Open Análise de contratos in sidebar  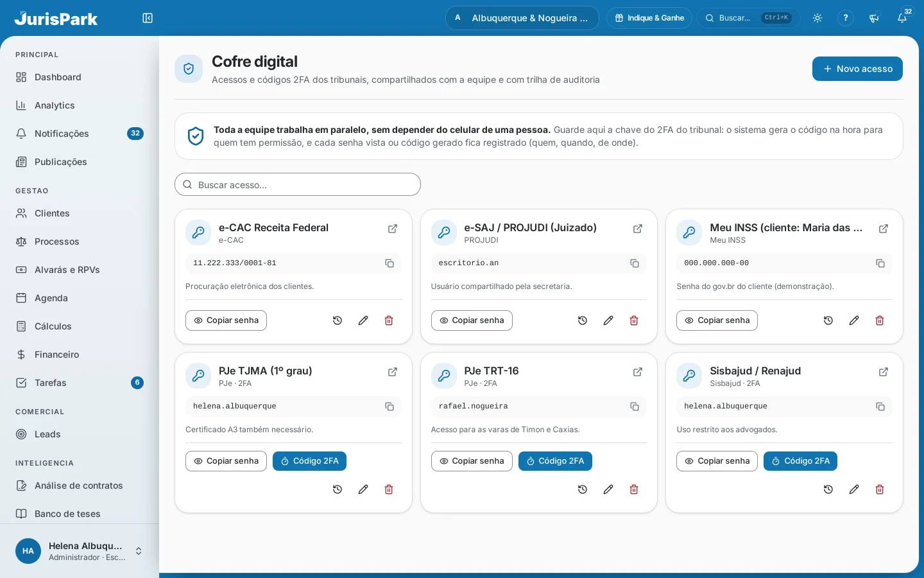(80, 486)
